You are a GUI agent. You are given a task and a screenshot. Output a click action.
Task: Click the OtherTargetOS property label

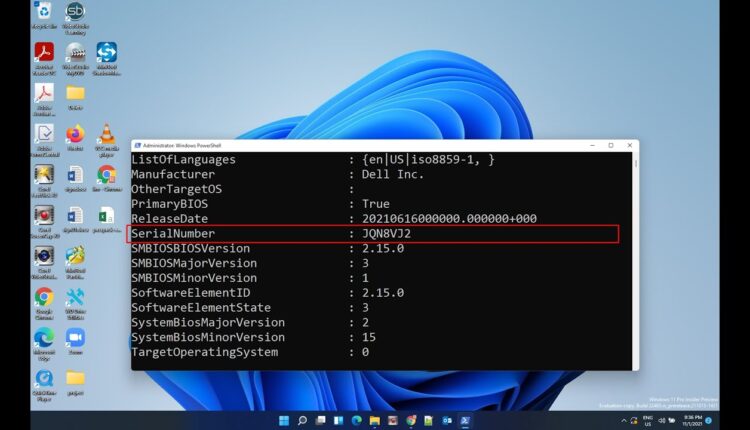coord(176,189)
